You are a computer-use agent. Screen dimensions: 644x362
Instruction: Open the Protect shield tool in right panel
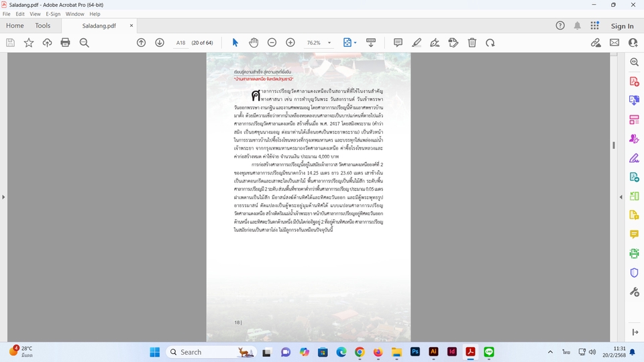[634, 273]
